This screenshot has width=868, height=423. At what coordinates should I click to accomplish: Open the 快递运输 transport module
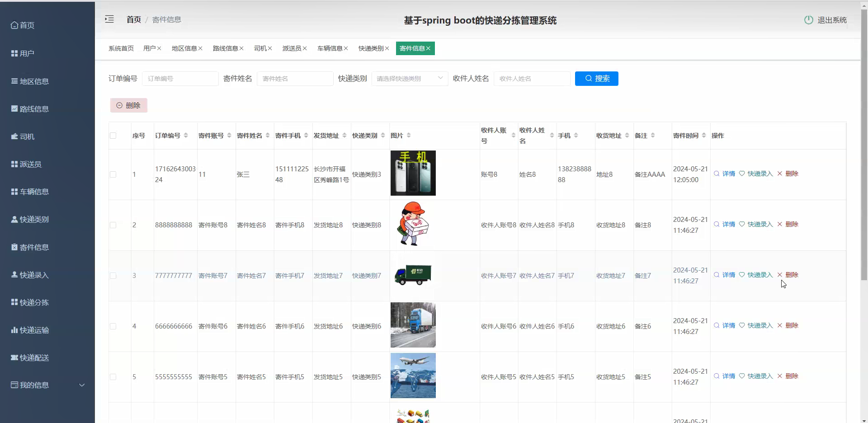click(33, 330)
